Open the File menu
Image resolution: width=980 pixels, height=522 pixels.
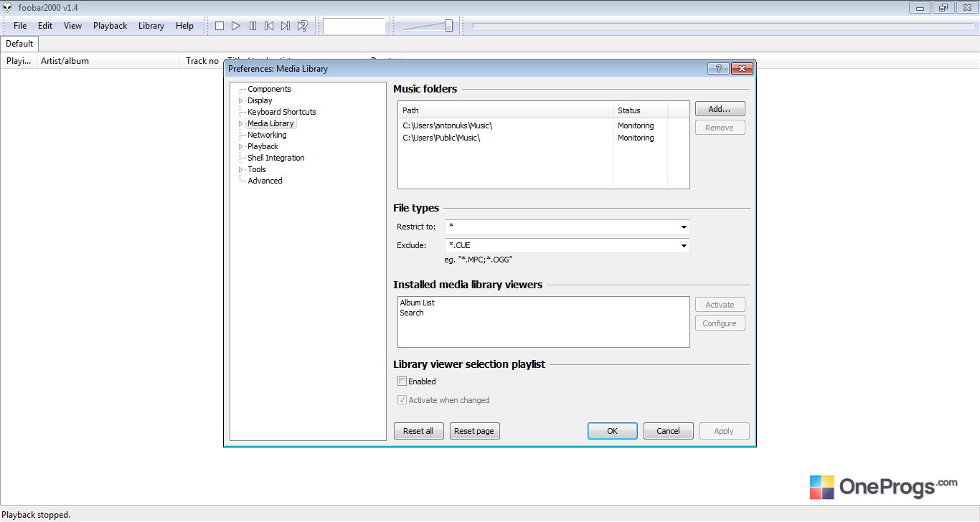20,26
